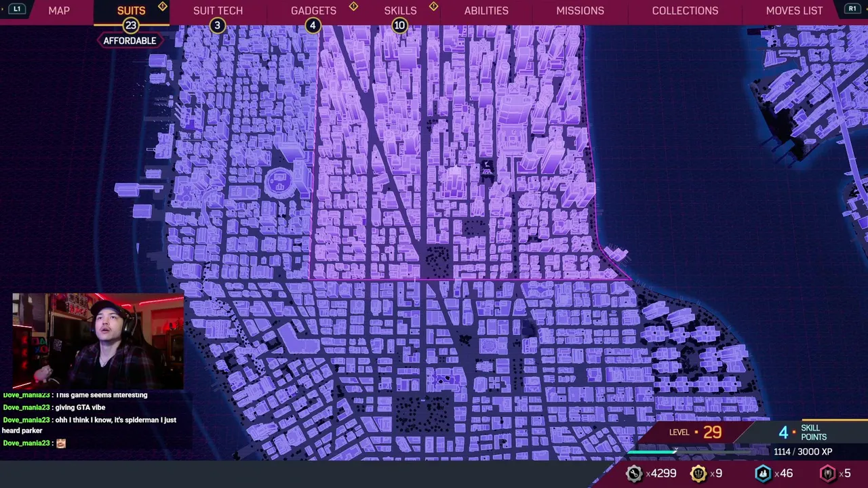Switch to the MISSIONS tab

[580, 11]
